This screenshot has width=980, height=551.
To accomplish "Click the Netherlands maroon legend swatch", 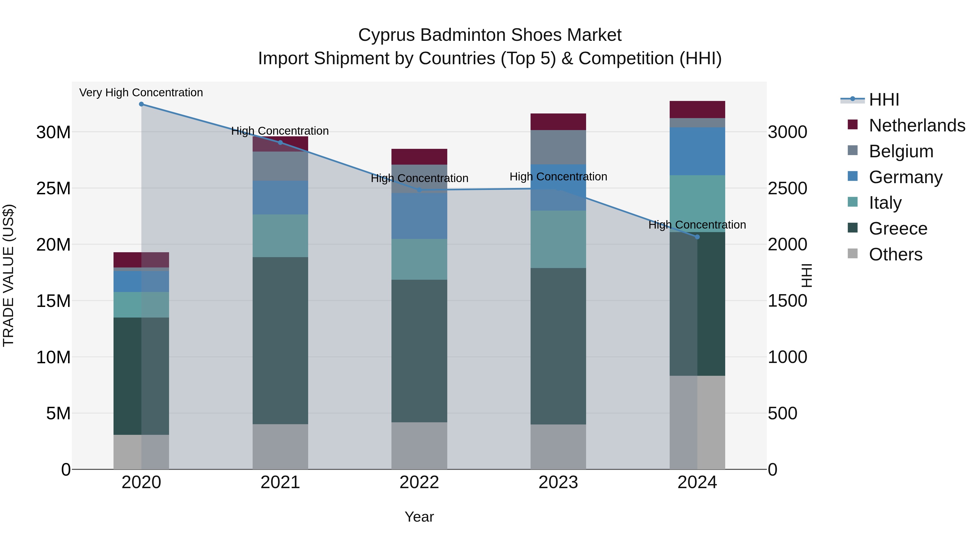I will 853,124.
